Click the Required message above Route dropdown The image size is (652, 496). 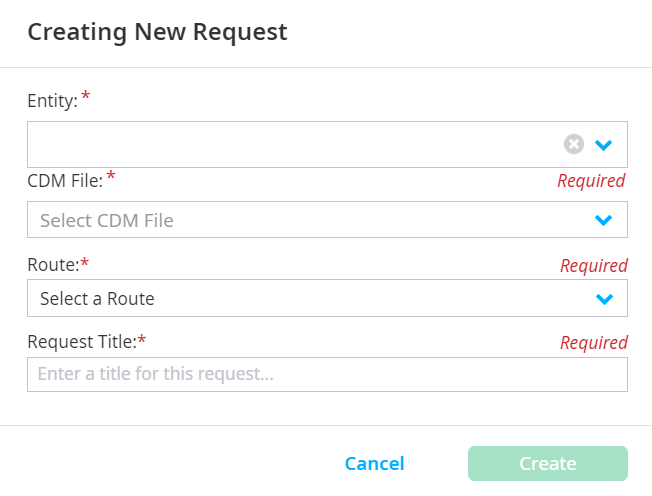(x=593, y=266)
